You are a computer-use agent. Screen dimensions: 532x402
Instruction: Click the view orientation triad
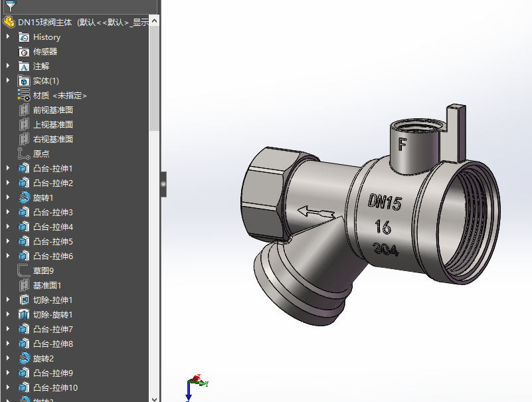(x=196, y=387)
